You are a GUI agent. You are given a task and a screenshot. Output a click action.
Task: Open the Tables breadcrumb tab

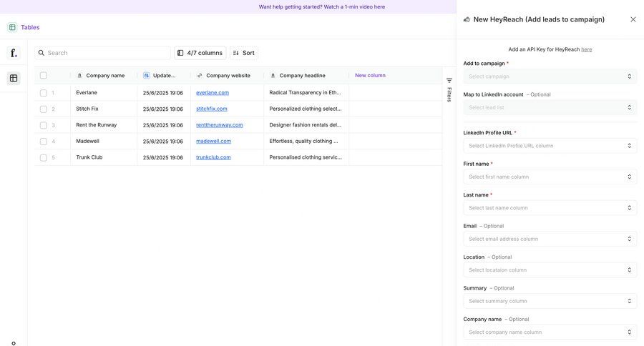pos(30,27)
